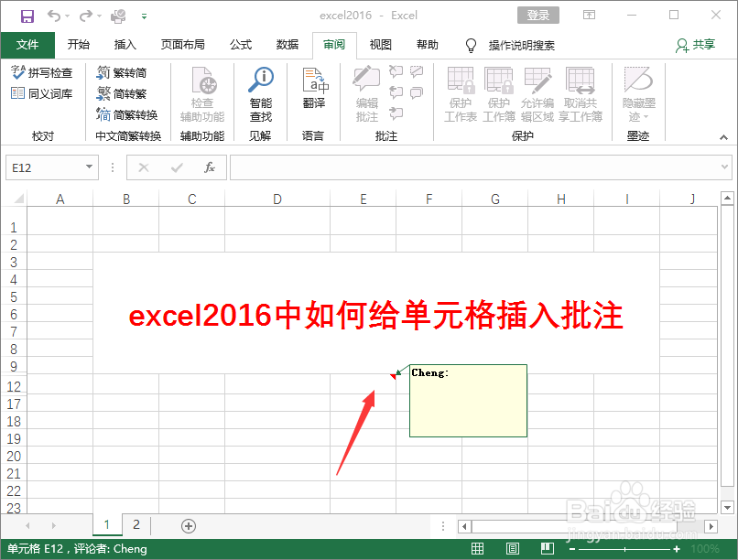The image size is (738, 560).
Task: Switch to the 公式 tab
Action: (241, 45)
